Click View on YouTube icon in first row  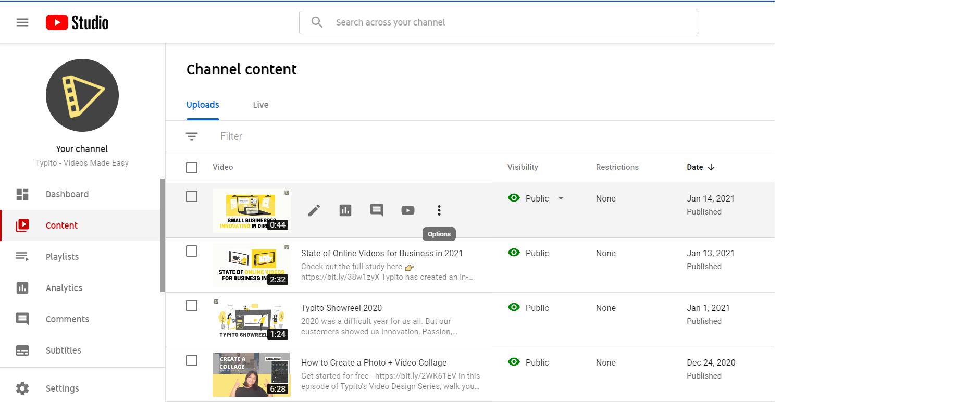tap(408, 210)
